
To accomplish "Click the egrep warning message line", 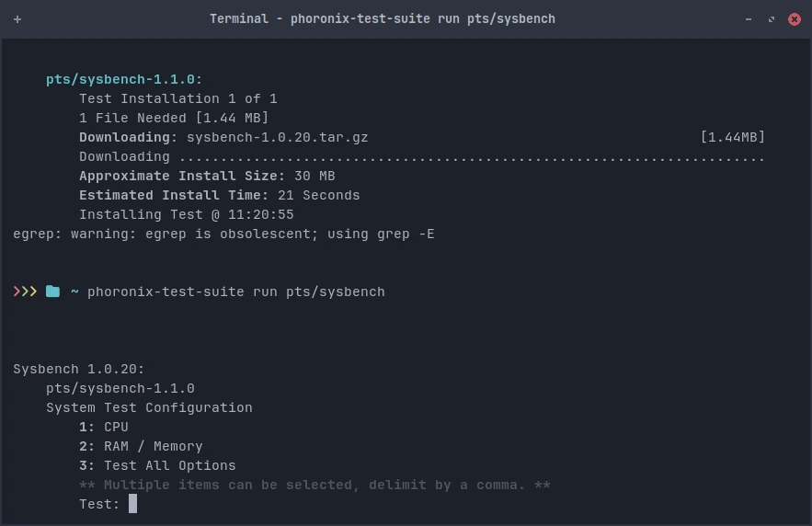I will coord(223,234).
